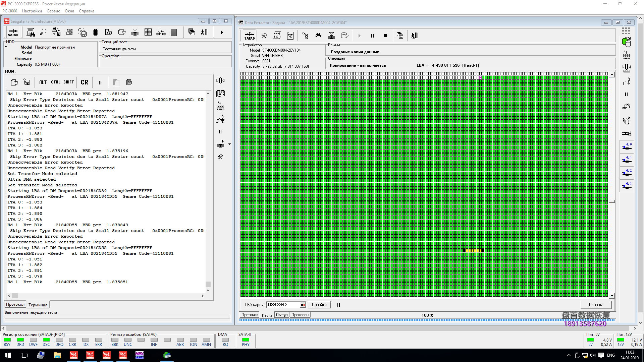The width and height of the screenshot is (644, 362).
Task: Click SATA0 icon in Data Extractor toolbar
Action: 249,36
